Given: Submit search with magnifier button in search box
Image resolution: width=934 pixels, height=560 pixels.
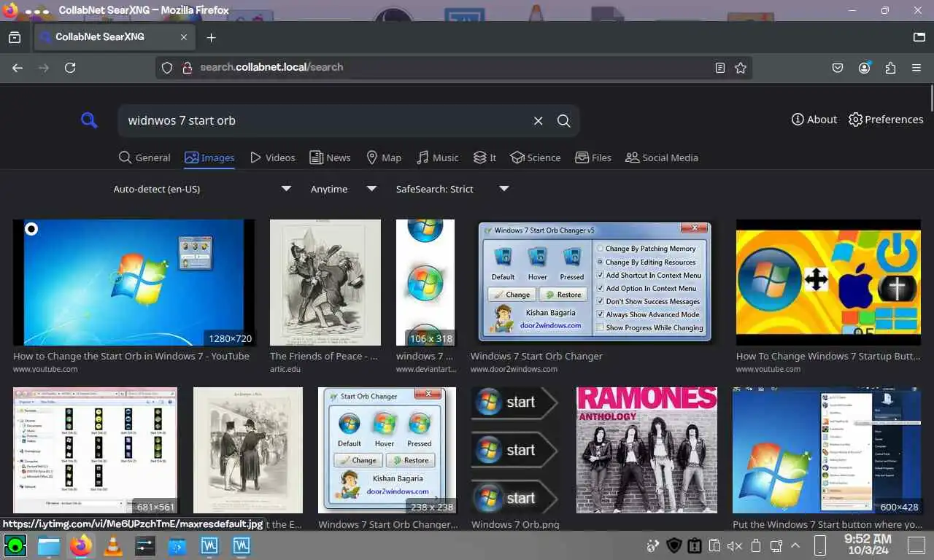Looking at the screenshot, I should [x=564, y=121].
